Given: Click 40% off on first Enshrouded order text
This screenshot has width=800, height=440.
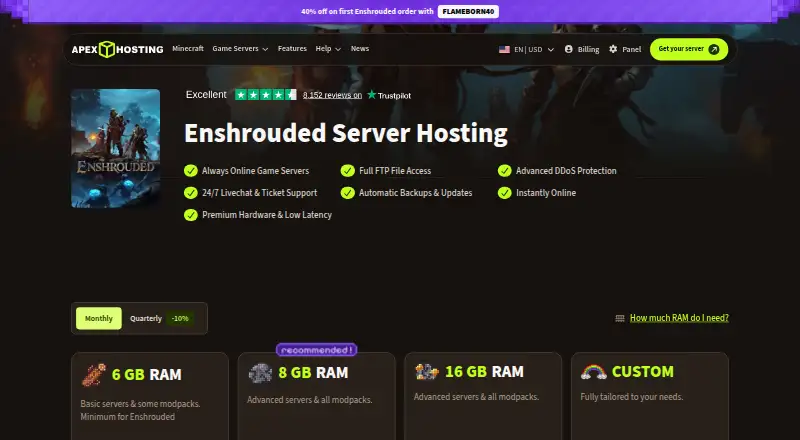Looking at the screenshot, I should pyautogui.click(x=367, y=11).
